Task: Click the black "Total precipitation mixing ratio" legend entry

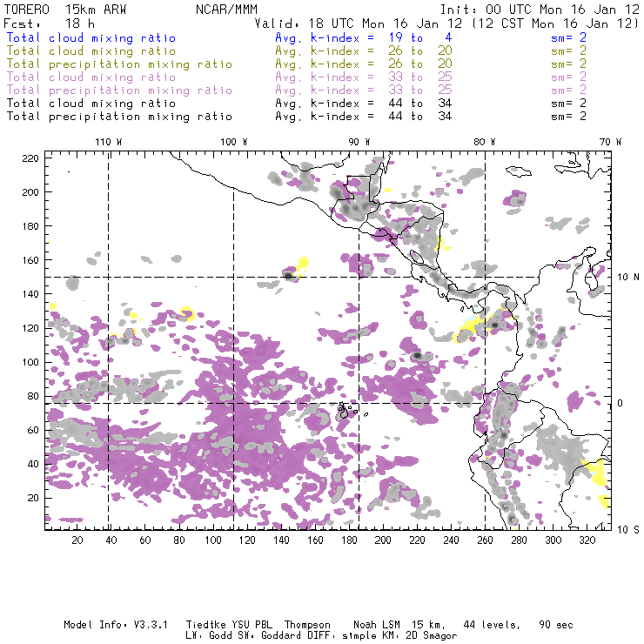Action: point(119,117)
